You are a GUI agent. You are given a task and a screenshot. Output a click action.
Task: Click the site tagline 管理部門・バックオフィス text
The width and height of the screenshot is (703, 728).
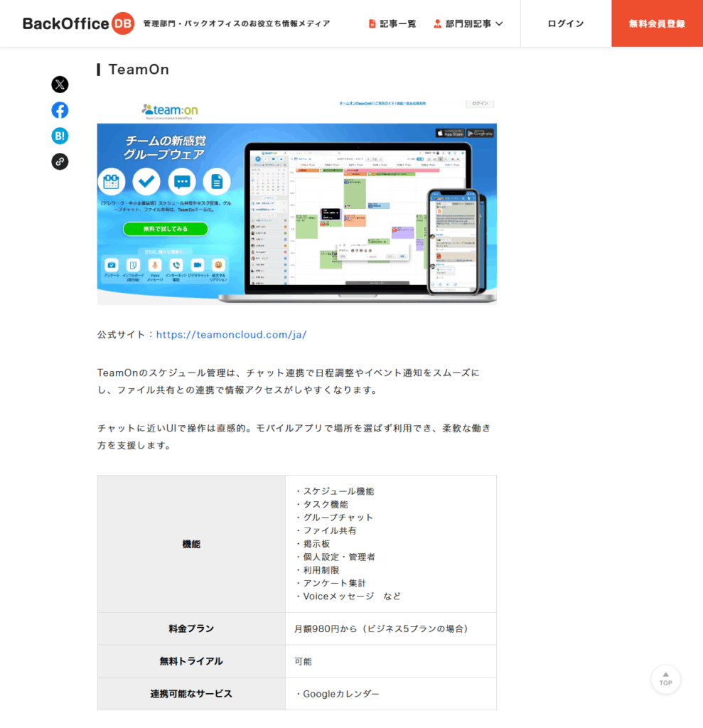pyautogui.click(x=236, y=23)
